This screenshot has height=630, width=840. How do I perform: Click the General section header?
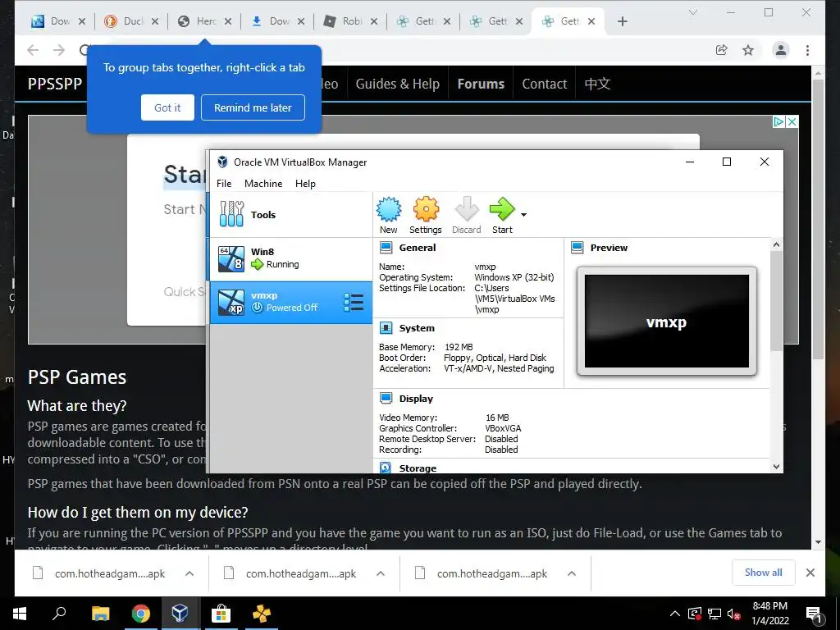(x=418, y=248)
